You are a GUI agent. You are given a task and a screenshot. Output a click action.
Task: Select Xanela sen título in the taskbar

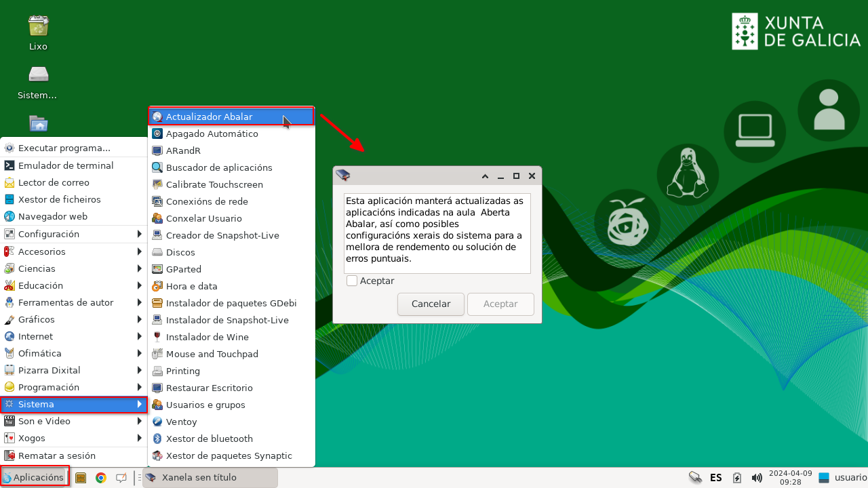click(x=210, y=478)
